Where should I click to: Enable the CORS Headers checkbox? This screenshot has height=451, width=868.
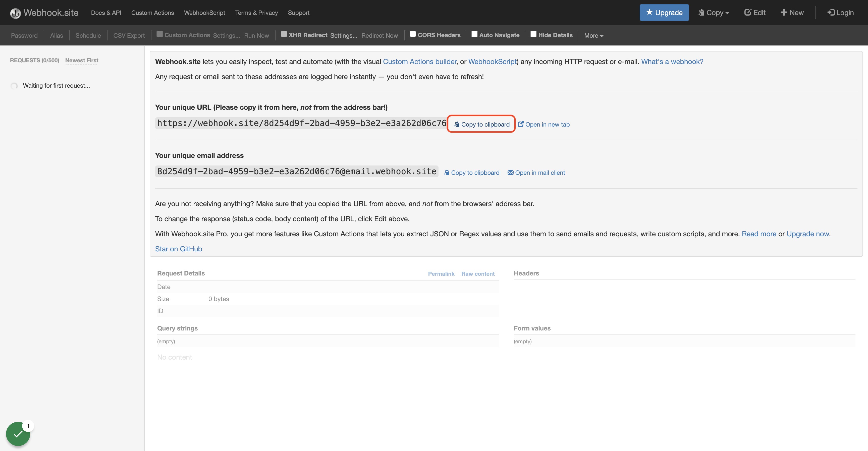click(x=413, y=34)
